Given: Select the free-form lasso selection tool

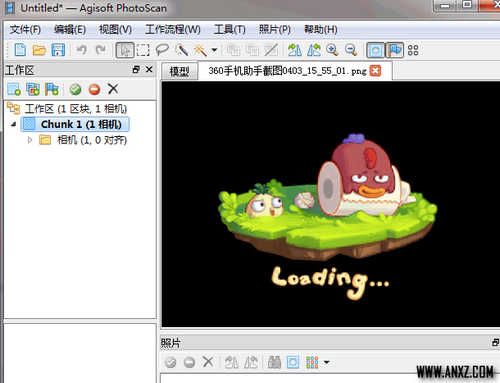Looking at the screenshot, I should click(x=162, y=50).
